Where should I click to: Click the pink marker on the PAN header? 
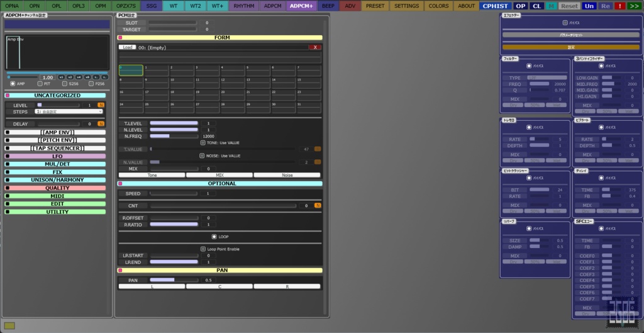(120, 271)
